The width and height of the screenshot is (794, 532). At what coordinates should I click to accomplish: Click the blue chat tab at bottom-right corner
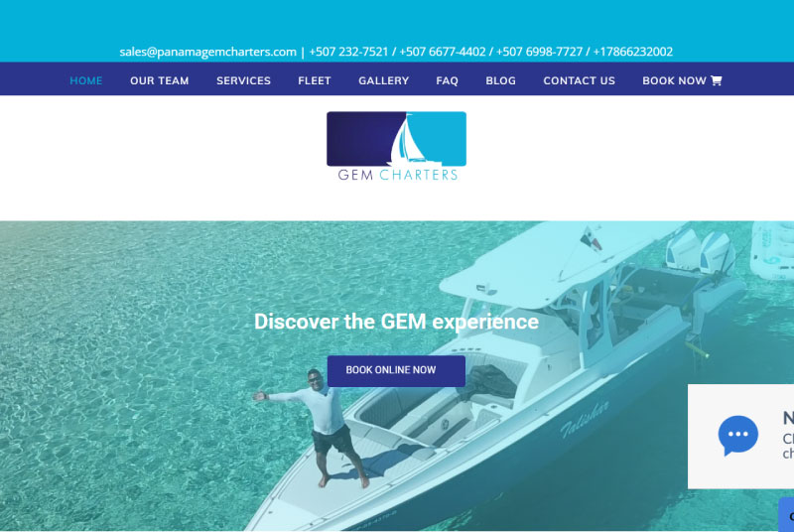[786, 514]
